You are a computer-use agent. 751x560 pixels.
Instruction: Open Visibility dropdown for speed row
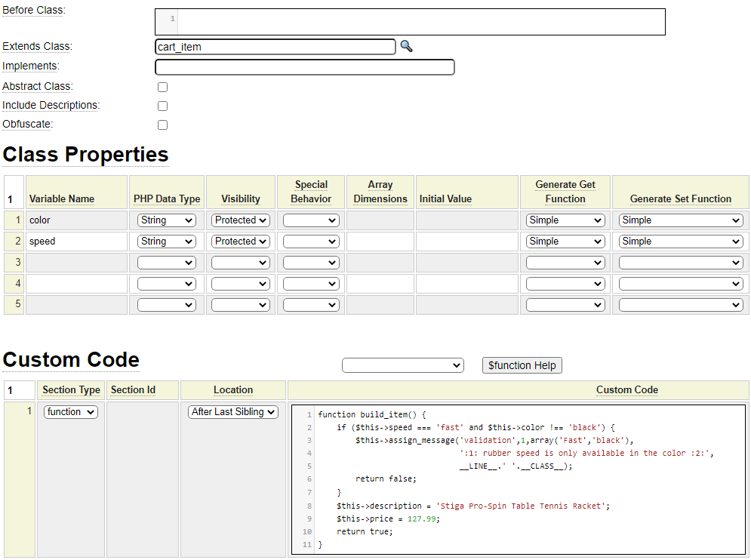[x=240, y=242]
